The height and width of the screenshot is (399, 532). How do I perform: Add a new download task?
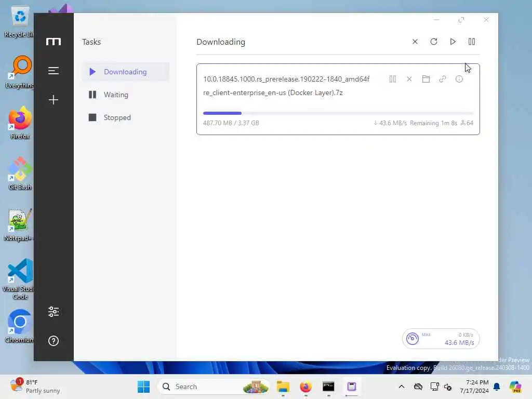(54, 99)
